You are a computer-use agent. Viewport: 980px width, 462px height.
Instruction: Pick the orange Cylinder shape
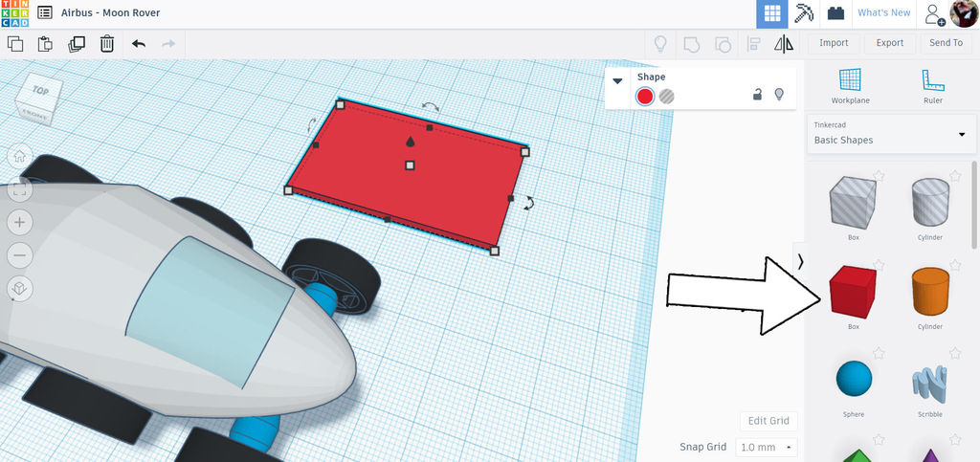coord(930,292)
